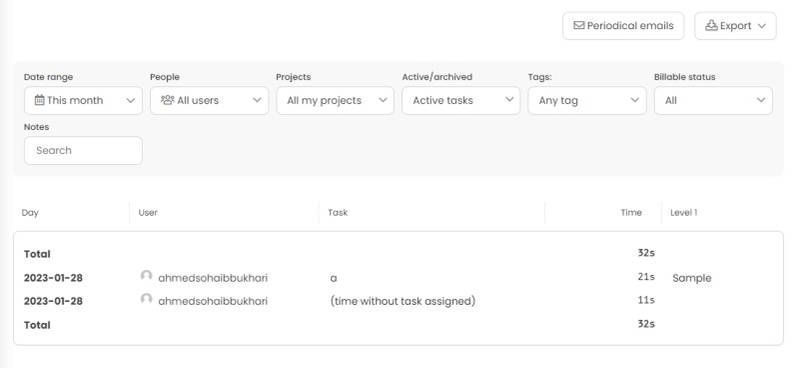
Task: Open the All my projects dropdown
Action: (x=335, y=100)
